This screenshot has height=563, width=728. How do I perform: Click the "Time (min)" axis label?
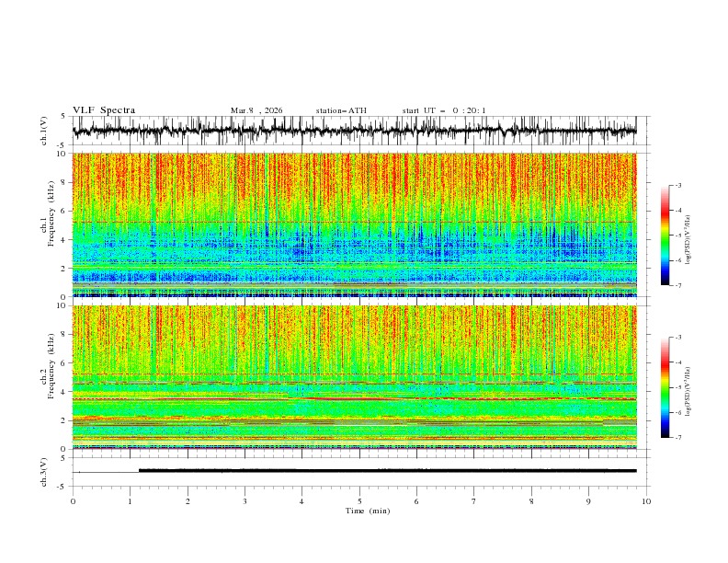(368, 511)
